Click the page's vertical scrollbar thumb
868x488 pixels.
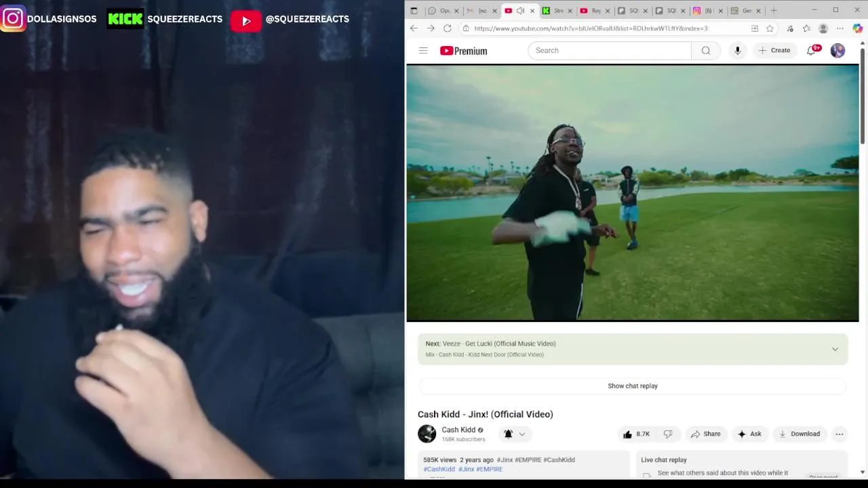coord(863,95)
